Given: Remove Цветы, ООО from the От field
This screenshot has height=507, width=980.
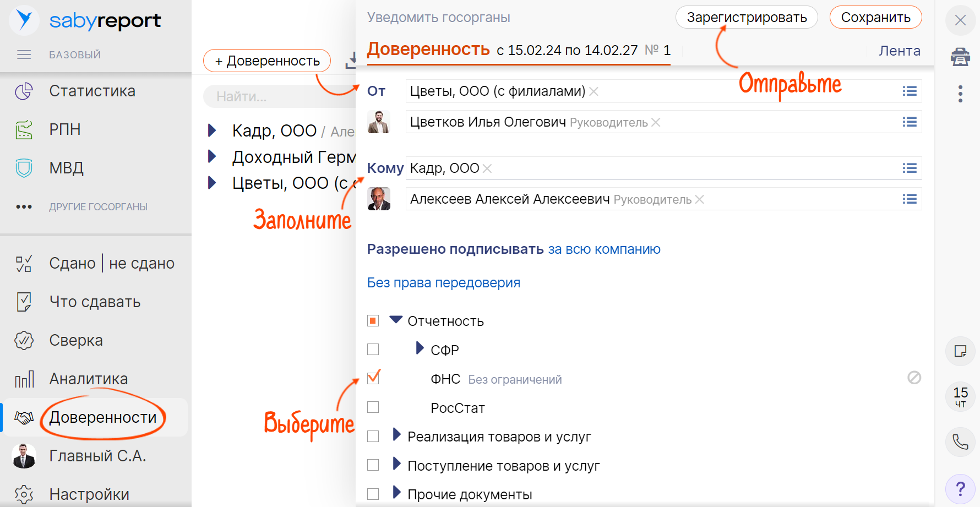Looking at the screenshot, I should click(x=594, y=91).
